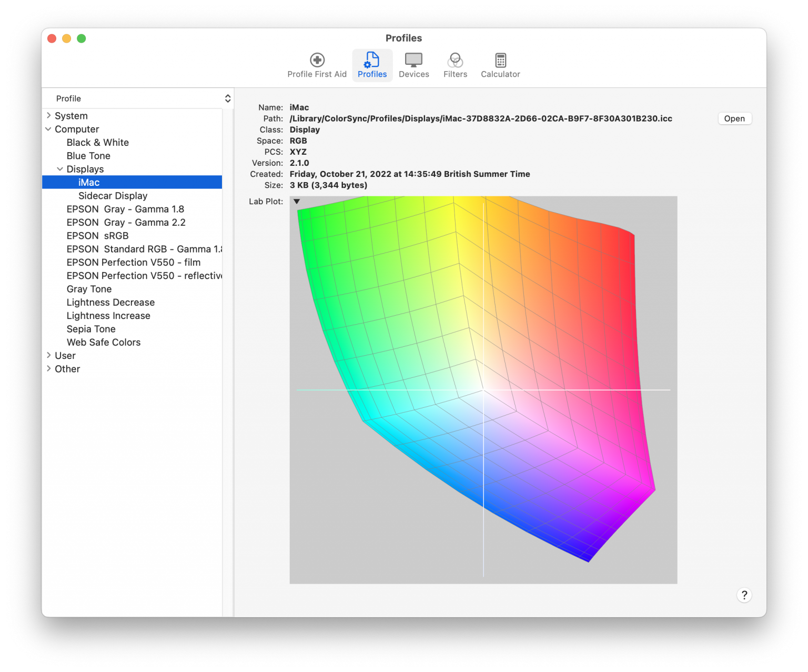This screenshot has height=672, width=808.
Task: Collapse the Computer profiles group
Action: coord(48,129)
